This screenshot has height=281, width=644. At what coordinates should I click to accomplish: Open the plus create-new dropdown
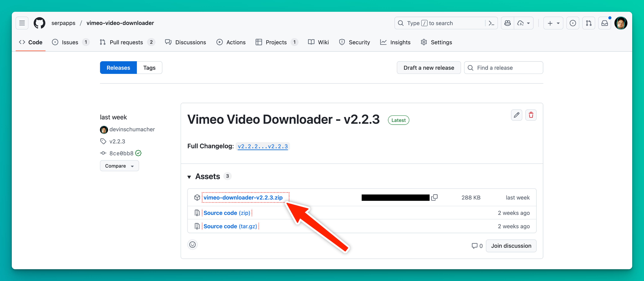553,23
